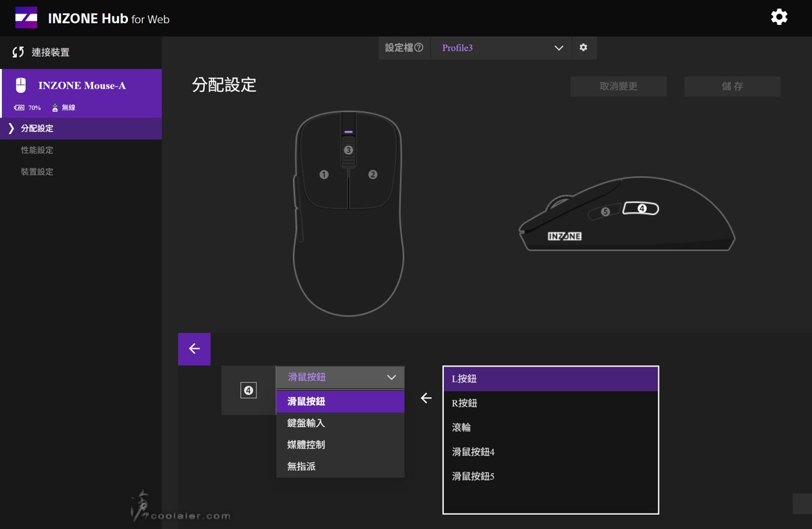Image resolution: width=812 pixels, height=529 pixels.
Task: Choose 媒體控制 in the dropdown list
Action: tap(340, 444)
